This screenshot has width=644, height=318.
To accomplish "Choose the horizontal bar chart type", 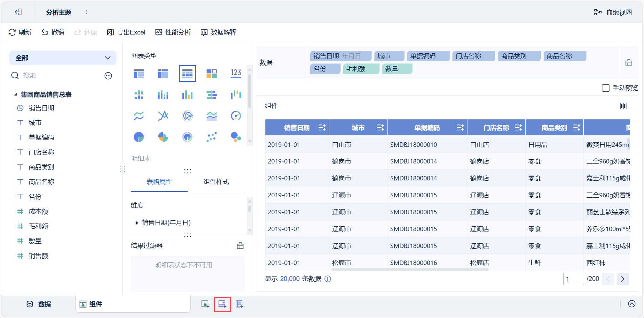I will point(212,95).
